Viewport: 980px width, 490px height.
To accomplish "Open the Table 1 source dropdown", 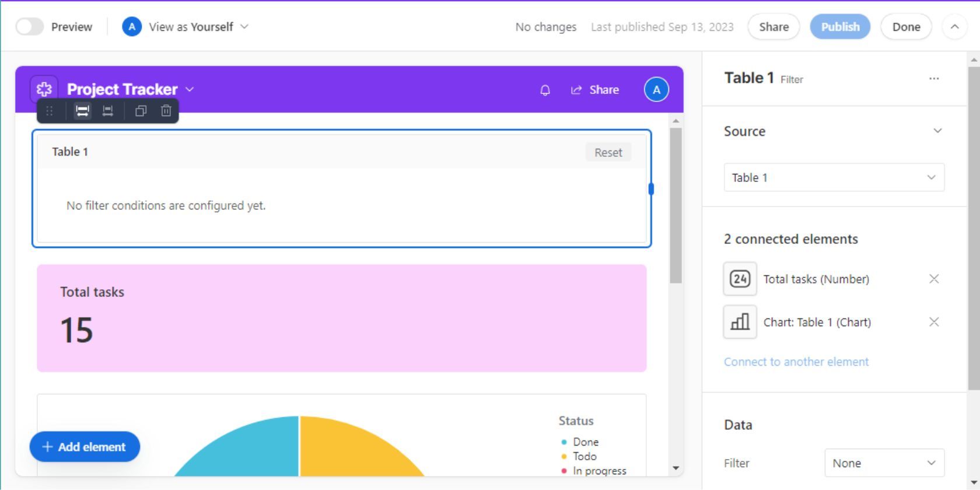I will [834, 177].
